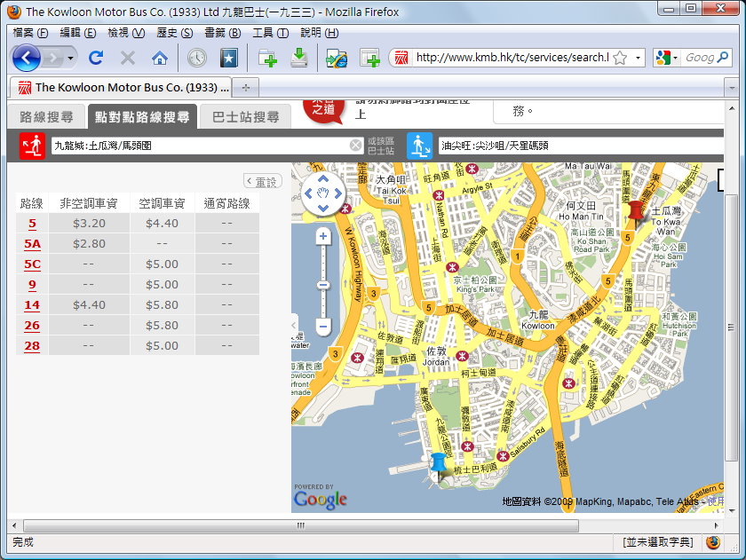
Task: Open the back/forward history dropdown arrow
Action: point(70,59)
